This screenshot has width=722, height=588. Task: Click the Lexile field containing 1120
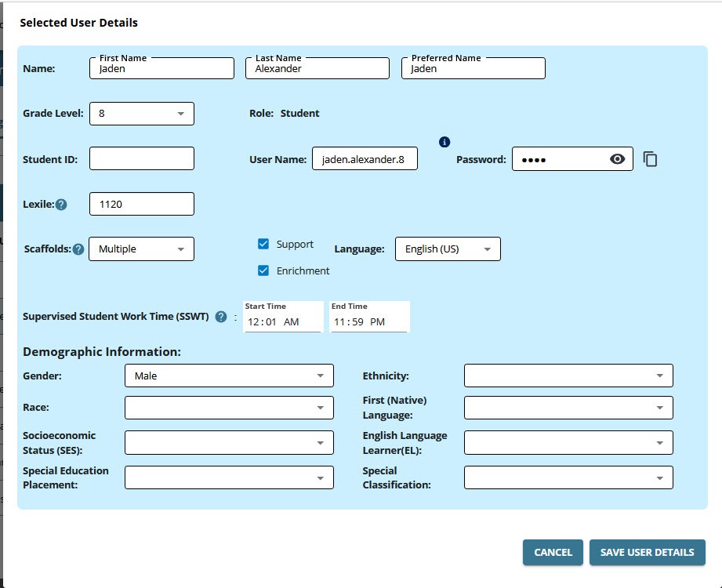coord(142,205)
